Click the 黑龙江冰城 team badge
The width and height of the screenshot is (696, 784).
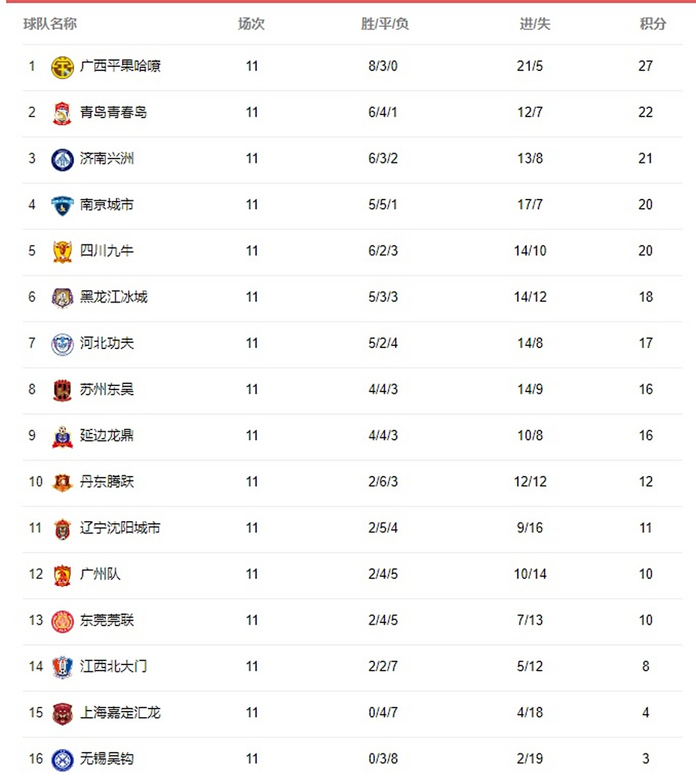tap(62, 298)
